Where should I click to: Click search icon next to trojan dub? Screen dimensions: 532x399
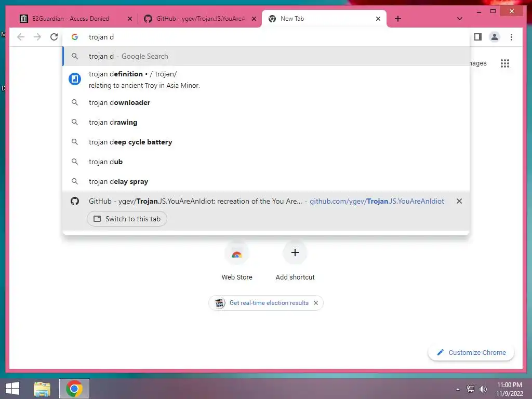[x=75, y=162]
